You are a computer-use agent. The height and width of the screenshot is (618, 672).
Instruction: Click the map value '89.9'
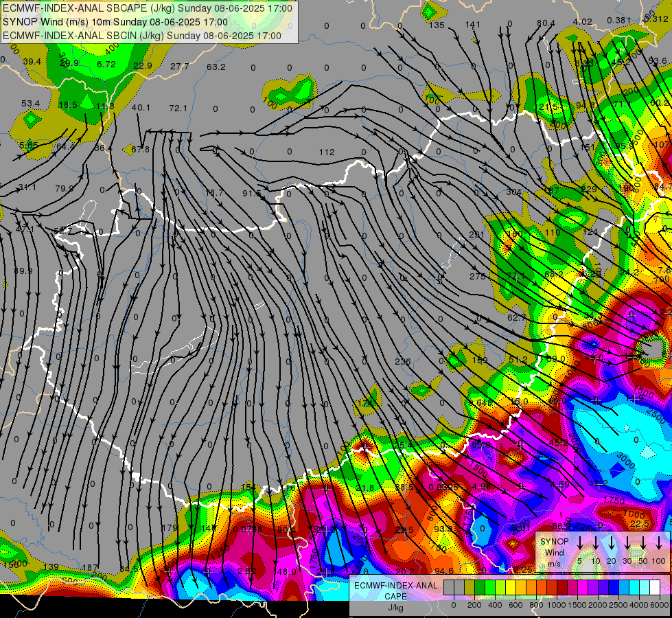tap(23, 271)
